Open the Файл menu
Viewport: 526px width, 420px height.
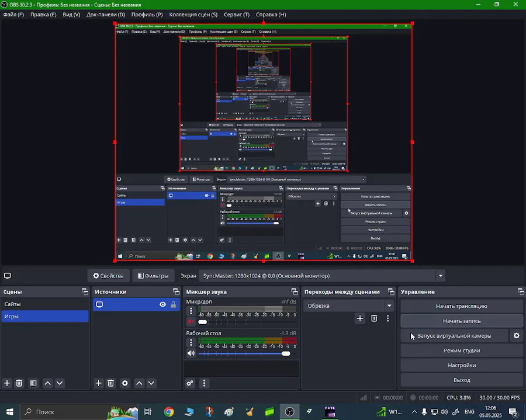[x=14, y=15]
